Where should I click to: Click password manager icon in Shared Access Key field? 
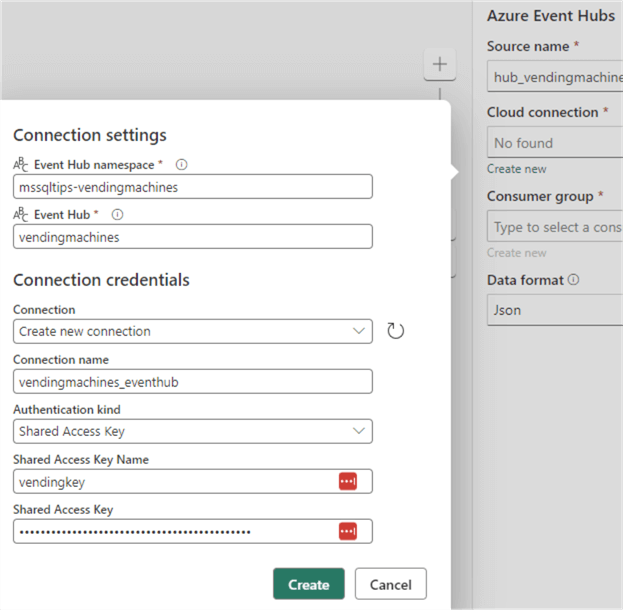click(x=347, y=531)
